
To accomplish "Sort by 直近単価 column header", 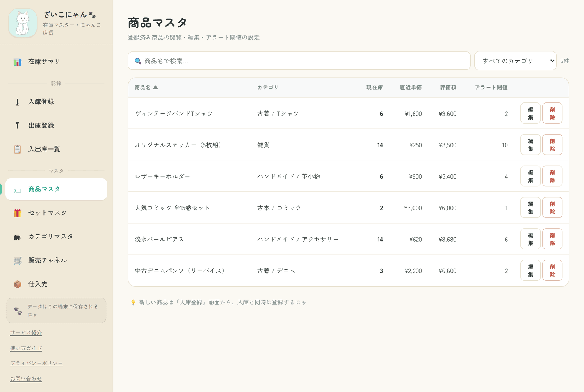I will (x=411, y=87).
